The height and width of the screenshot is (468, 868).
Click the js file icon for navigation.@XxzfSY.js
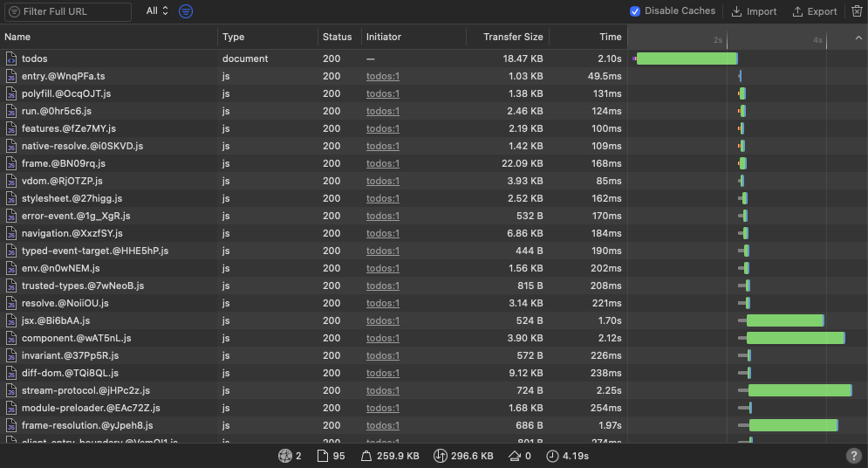(11, 233)
